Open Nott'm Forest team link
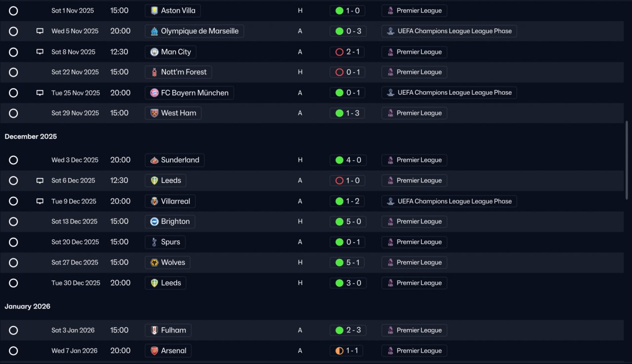 pos(178,72)
